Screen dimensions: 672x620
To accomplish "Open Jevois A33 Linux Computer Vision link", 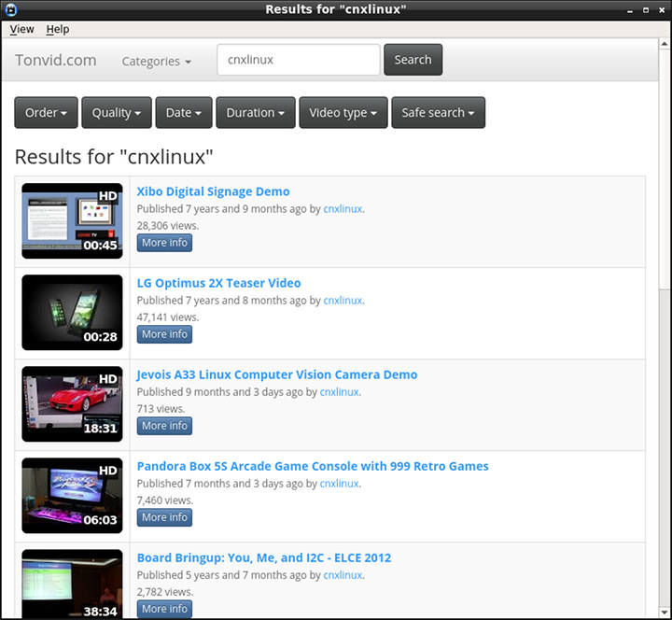I will (277, 374).
